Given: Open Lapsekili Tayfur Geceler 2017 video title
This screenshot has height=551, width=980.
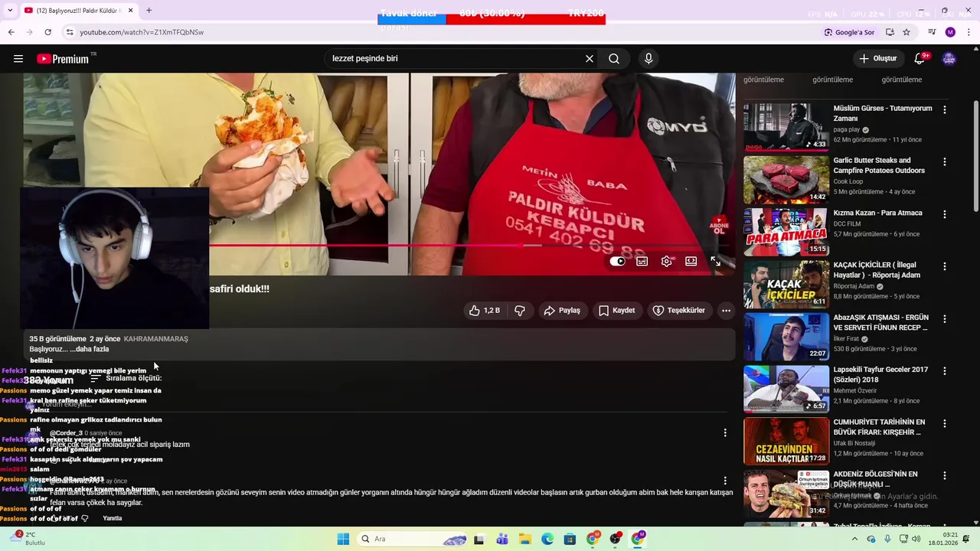Looking at the screenshot, I should pyautogui.click(x=880, y=375).
